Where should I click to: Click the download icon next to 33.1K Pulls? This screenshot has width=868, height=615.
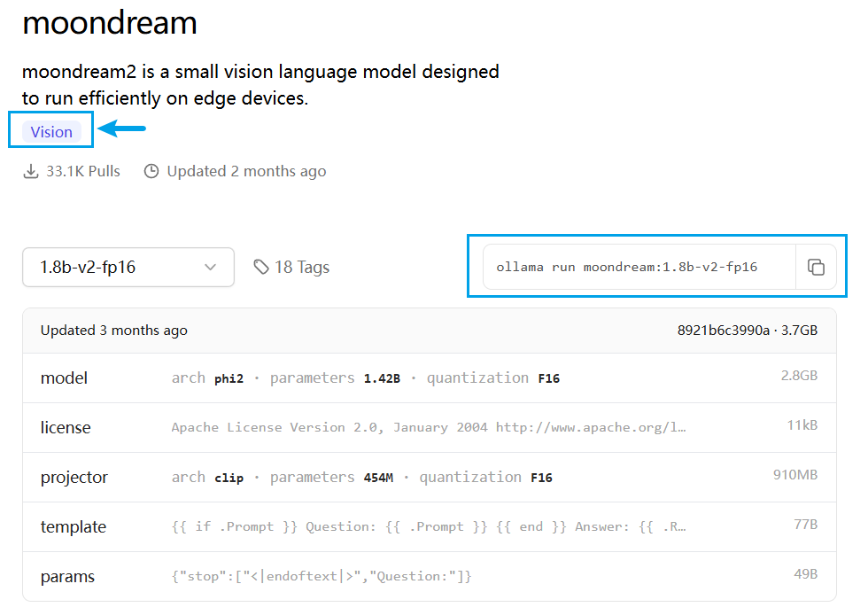coord(31,171)
